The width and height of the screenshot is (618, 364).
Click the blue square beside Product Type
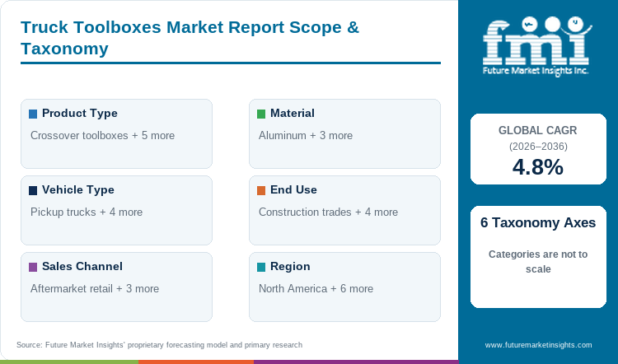(x=33, y=114)
